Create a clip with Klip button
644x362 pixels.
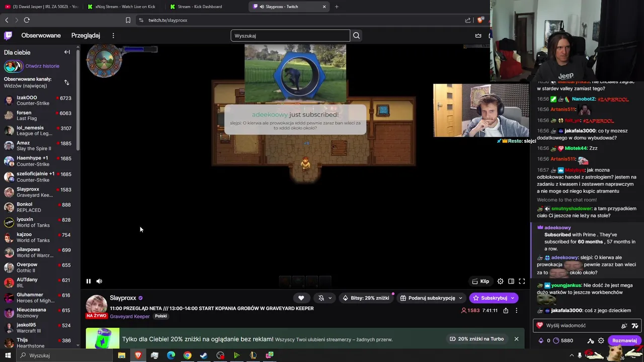(480, 282)
